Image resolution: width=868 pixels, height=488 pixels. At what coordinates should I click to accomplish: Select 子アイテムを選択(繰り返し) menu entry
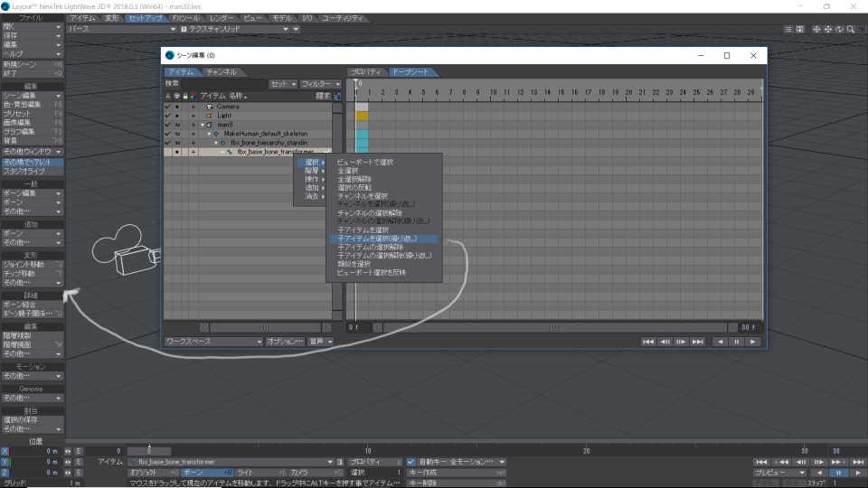point(383,239)
